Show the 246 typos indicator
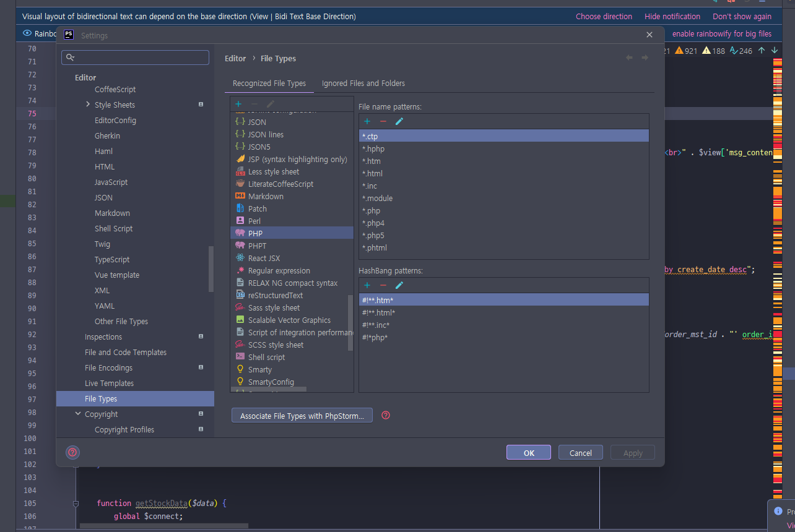Image resolution: width=795 pixels, height=532 pixels. click(741, 51)
